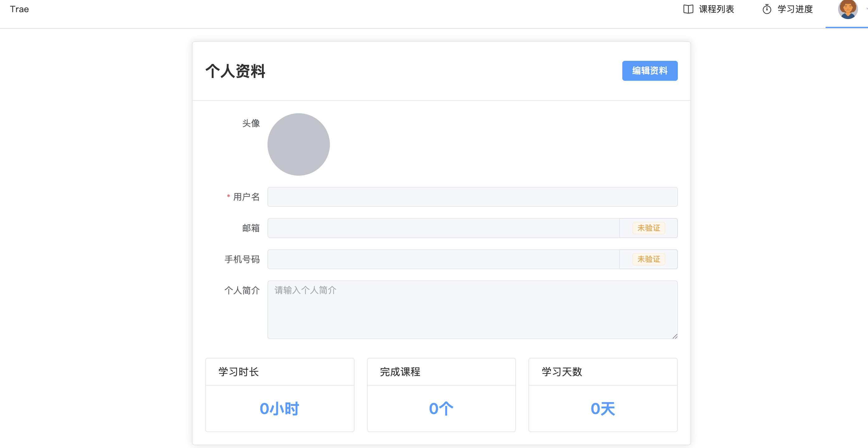Click the 编辑资料 button
Viewport: 868px width, 448px height.
click(650, 71)
